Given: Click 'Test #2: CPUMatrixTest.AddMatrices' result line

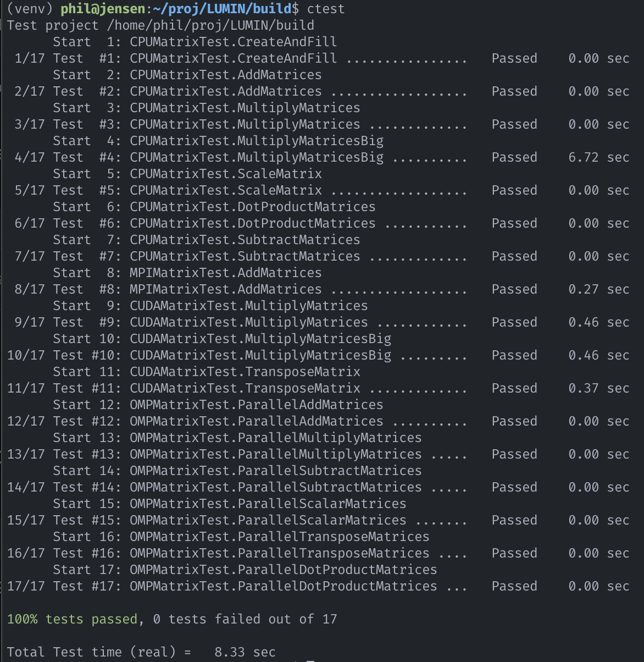Looking at the screenshot, I should [x=322, y=91].
